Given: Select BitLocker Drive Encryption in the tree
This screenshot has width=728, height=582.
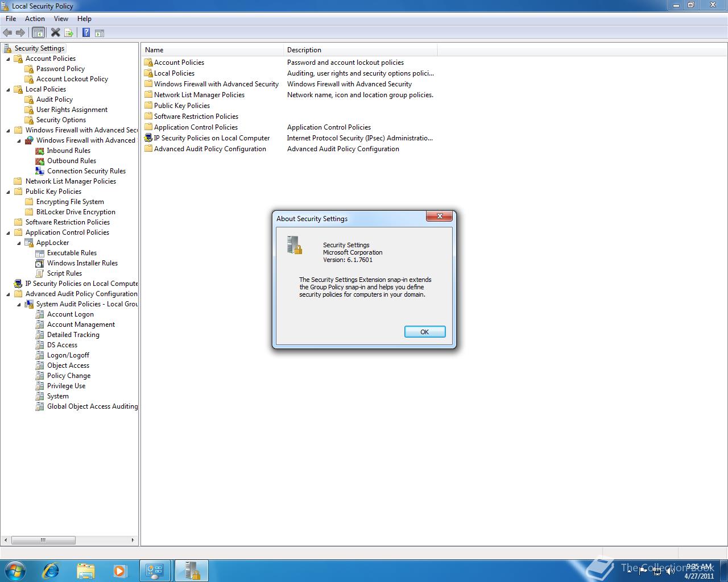Looking at the screenshot, I should pos(76,212).
